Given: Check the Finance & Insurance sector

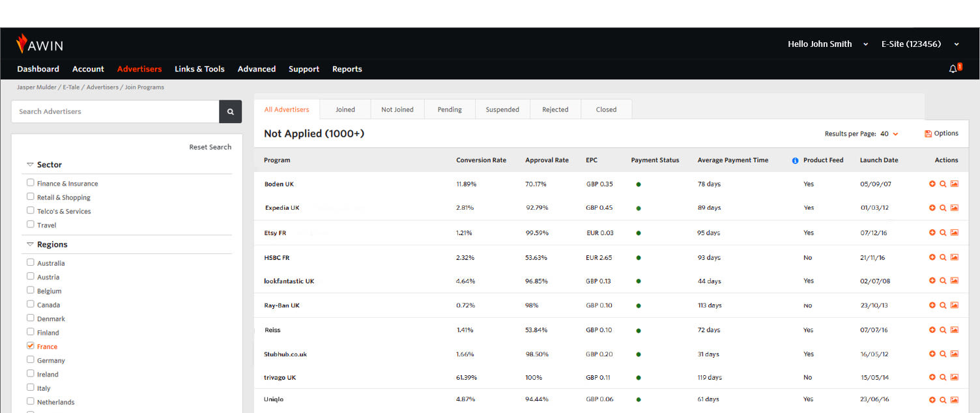Looking at the screenshot, I should point(31,183).
